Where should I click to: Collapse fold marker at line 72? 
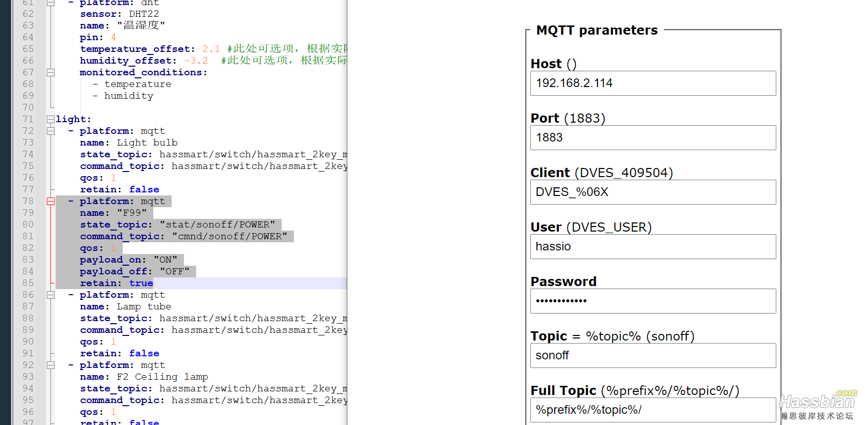click(x=50, y=131)
